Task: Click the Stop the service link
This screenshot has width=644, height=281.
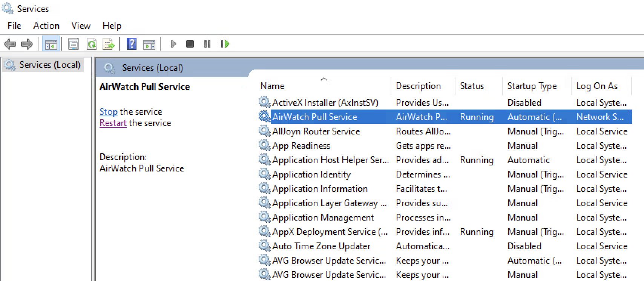Action: (108, 112)
